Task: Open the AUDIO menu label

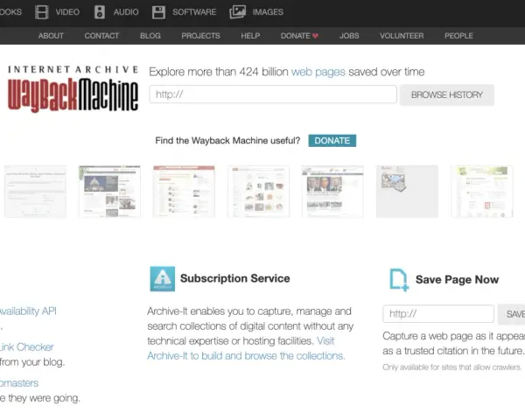Action: [126, 12]
